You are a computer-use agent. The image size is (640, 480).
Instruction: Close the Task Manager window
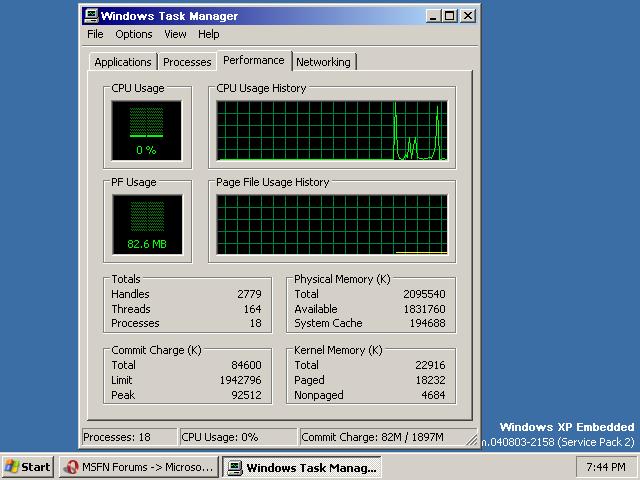coord(468,16)
